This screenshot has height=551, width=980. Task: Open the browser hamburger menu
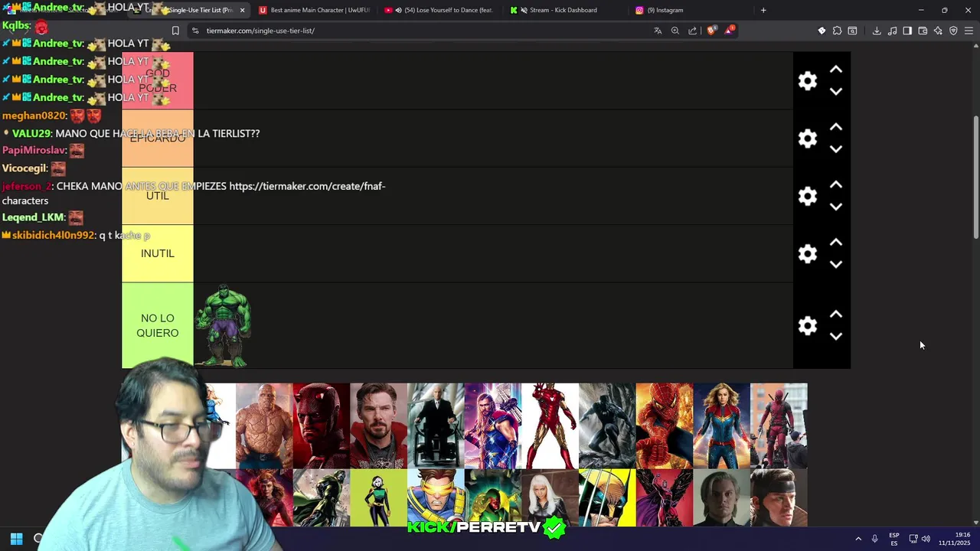(x=969, y=31)
